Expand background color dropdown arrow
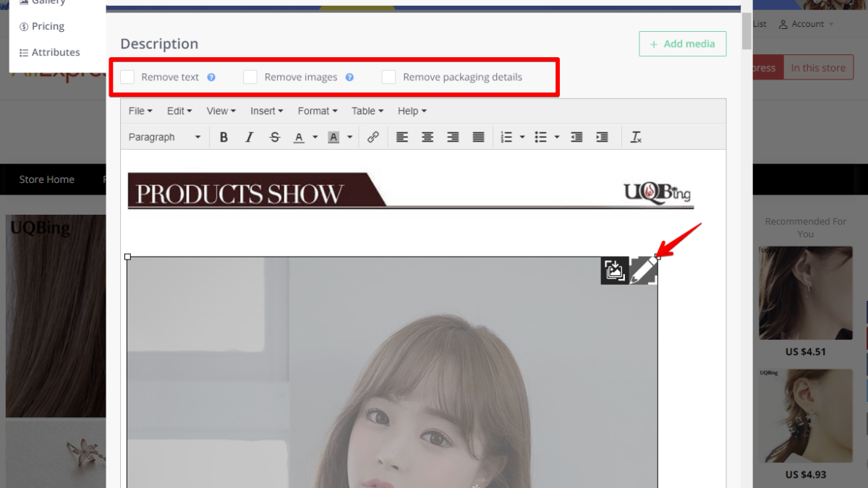 tap(350, 137)
